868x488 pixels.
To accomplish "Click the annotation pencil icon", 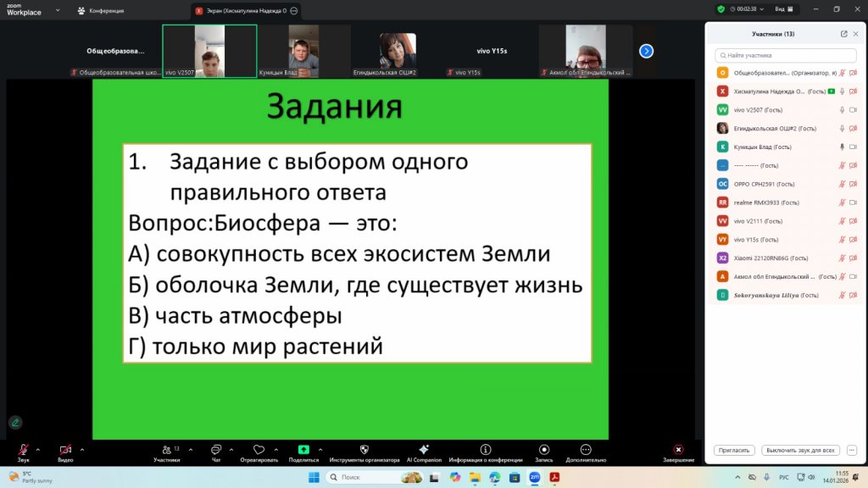I will click(x=15, y=422).
